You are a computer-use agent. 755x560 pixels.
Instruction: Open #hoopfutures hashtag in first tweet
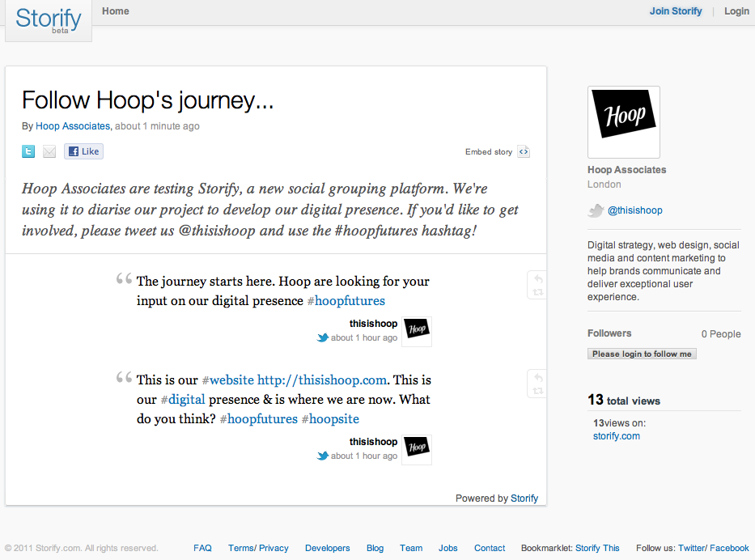(x=346, y=301)
